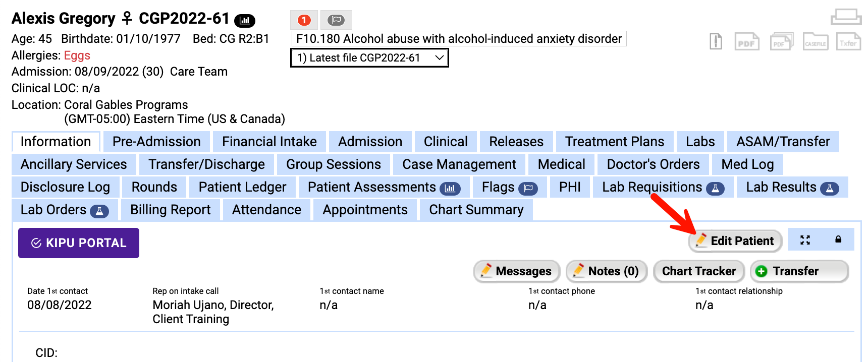This screenshot has height=362, width=868.
Task: Click the multiple PDFs export icon
Action: 781,41
